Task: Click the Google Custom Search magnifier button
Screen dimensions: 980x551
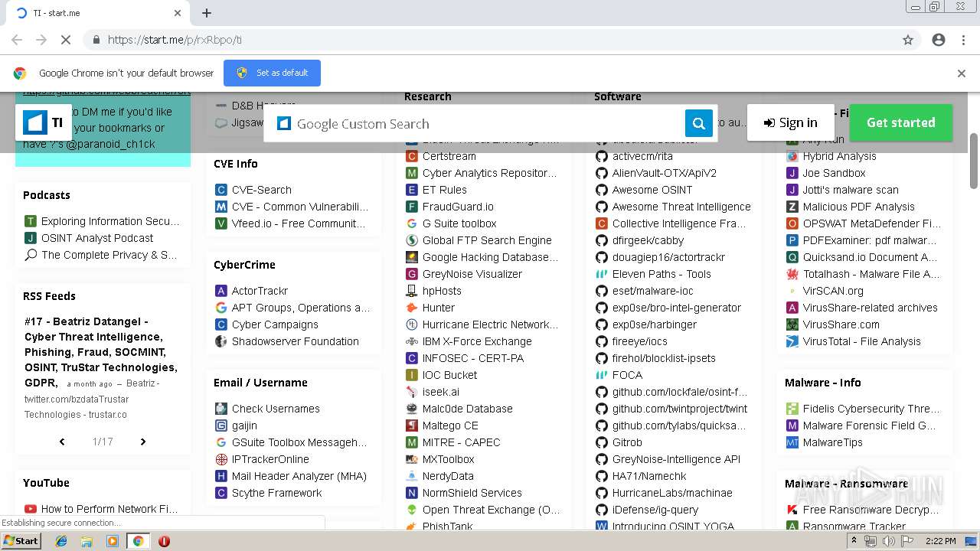Action: point(698,123)
